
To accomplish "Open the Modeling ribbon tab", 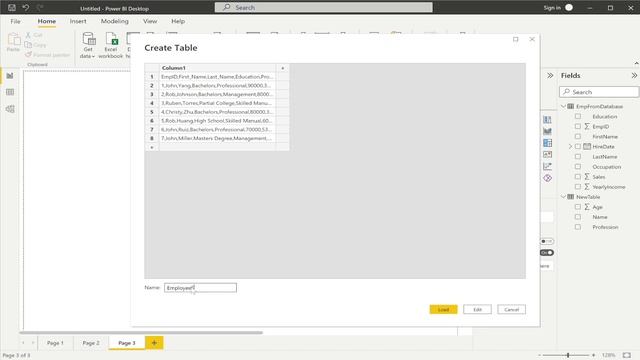I will [x=115, y=21].
